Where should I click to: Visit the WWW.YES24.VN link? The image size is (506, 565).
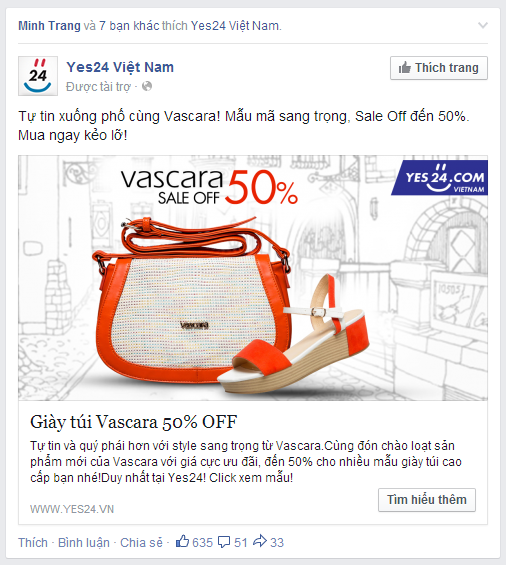click(x=72, y=509)
